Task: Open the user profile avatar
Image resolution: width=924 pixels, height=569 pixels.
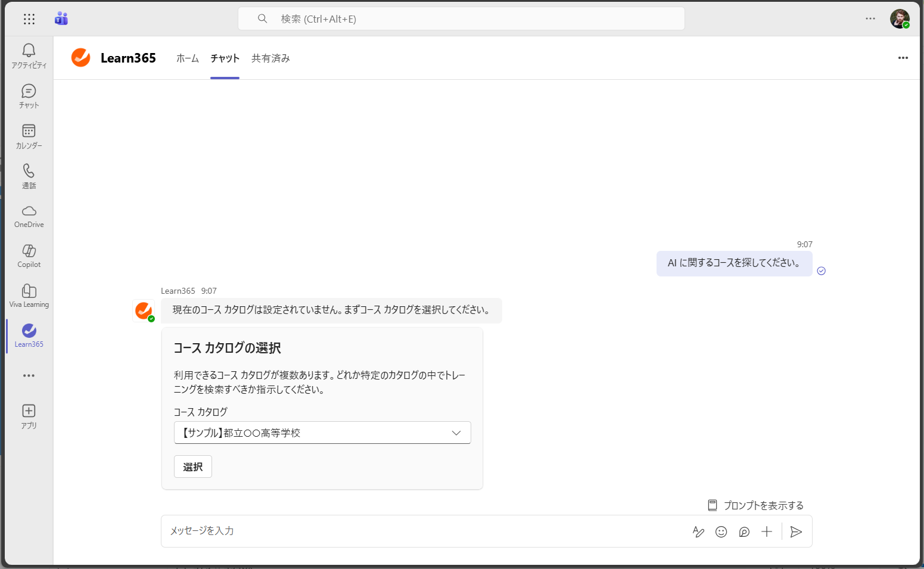Action: click(x=900, y=18)
